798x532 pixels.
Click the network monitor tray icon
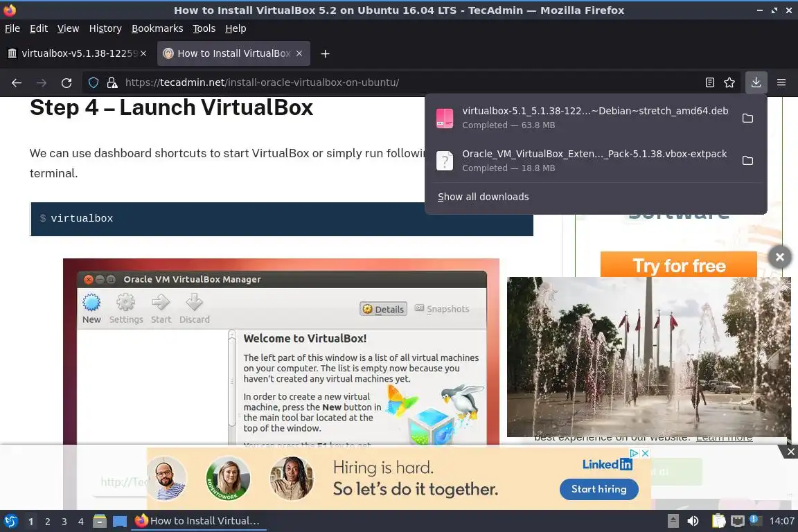coord(737,521)
